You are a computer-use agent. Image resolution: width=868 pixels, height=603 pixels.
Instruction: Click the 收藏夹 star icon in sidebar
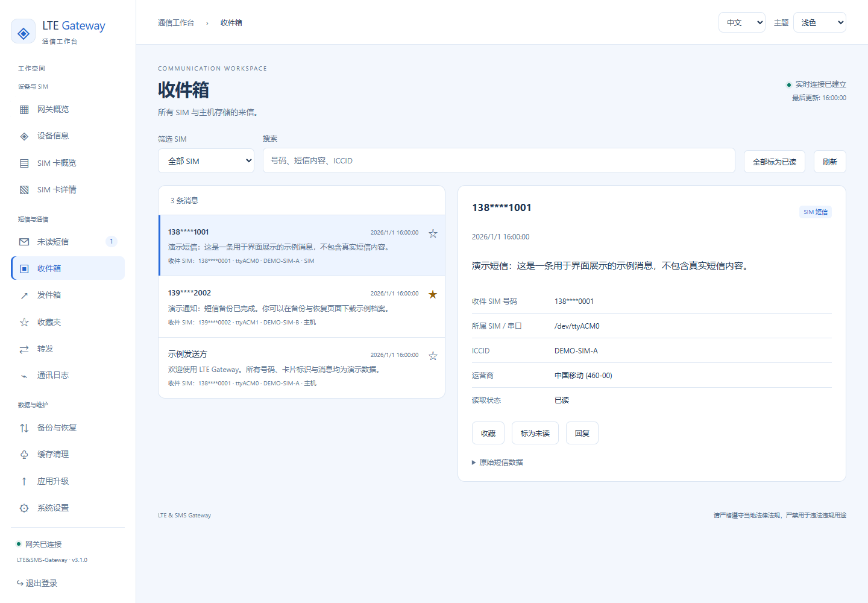24,323
